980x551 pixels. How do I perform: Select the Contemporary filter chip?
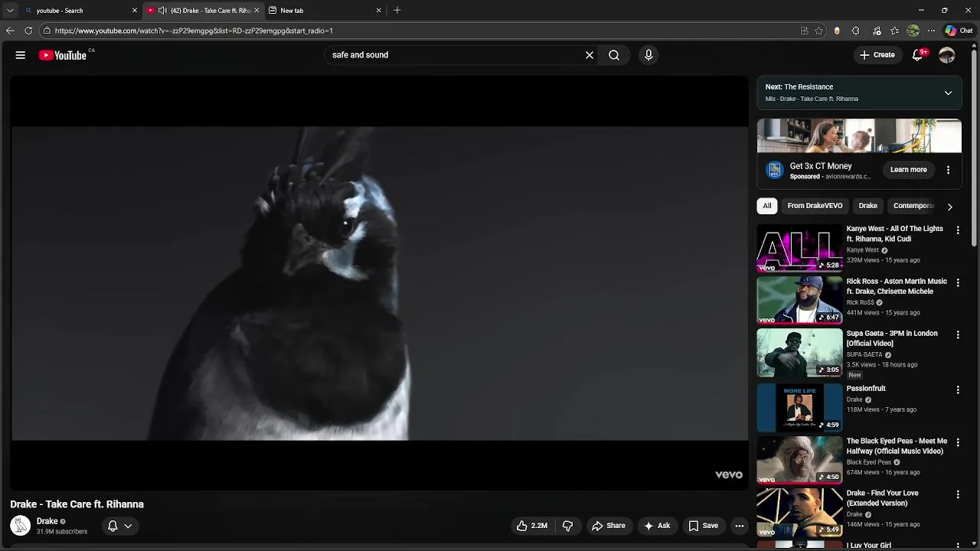click(913, 206)
